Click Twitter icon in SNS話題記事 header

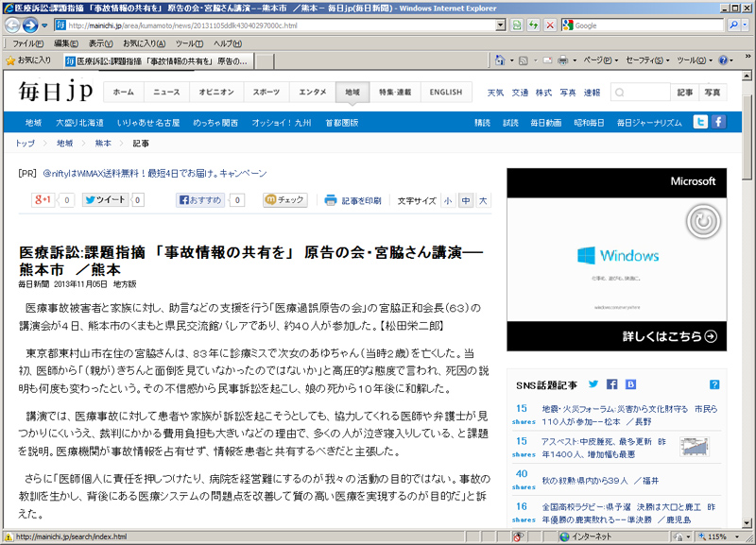[x=593, y=384]
